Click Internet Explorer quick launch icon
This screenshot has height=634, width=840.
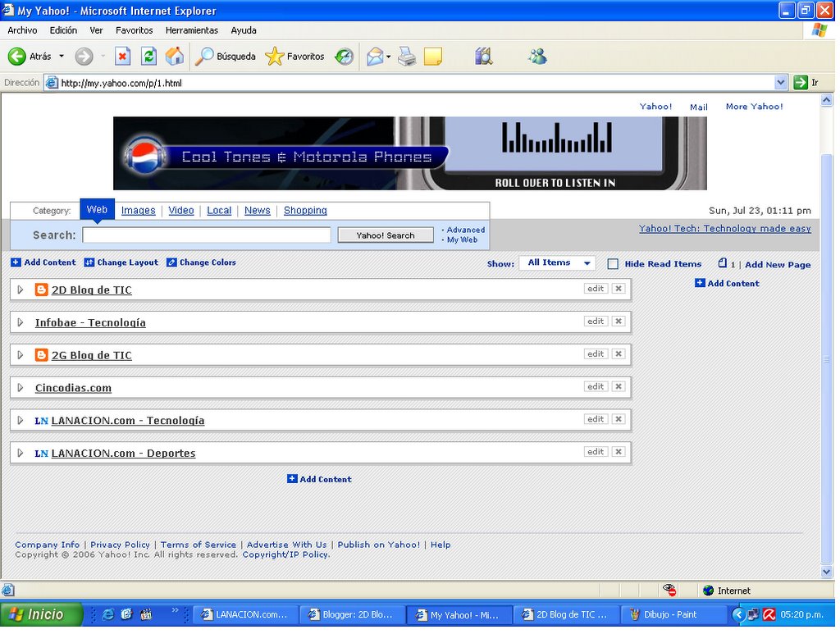(x=107, y=614)
